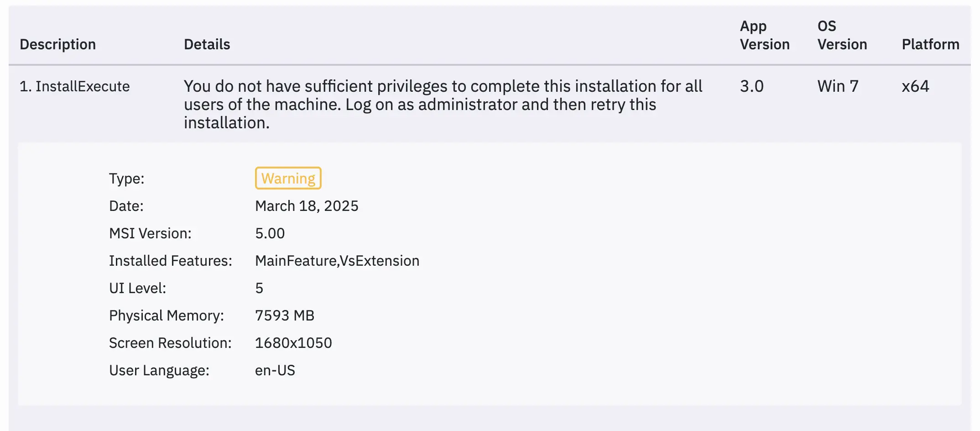Screen dimensions: 980x431
Task: Click the Screen Resolution label
Action: click(170, 343)
